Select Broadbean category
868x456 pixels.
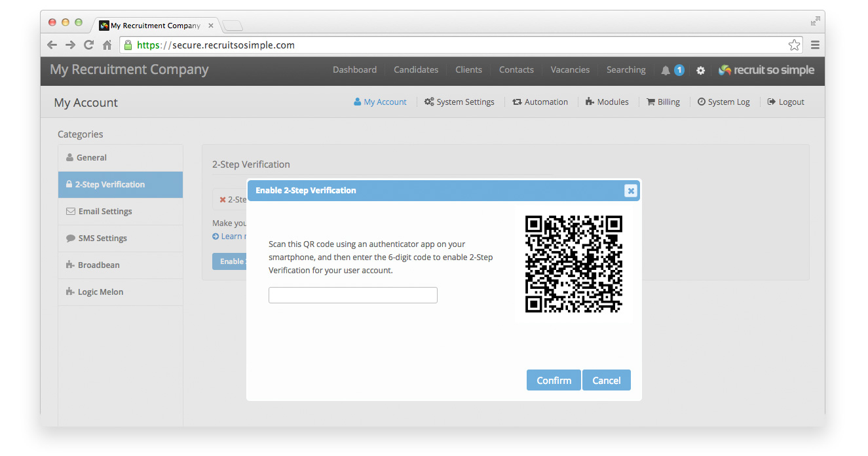point(121,265)
